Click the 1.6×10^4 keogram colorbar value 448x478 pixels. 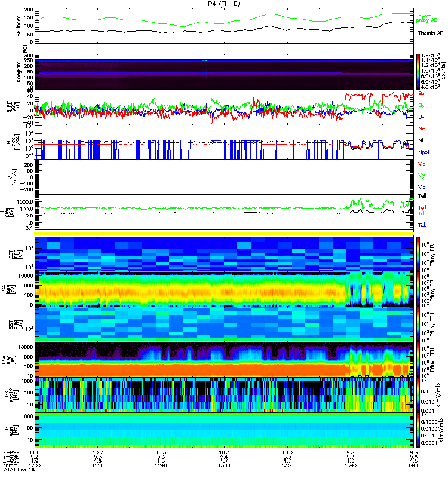click(x=430, y=56)
